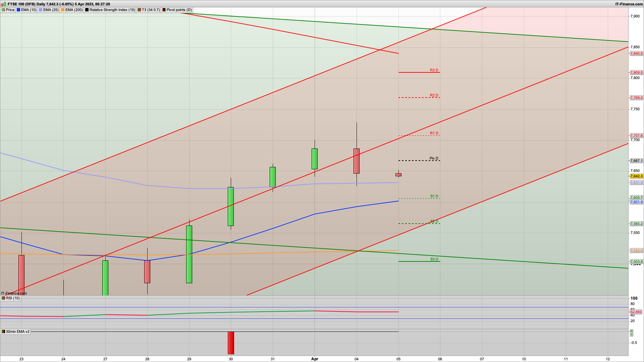This screenshot has width=644, height=362.
Task: Click the red 30min EMA histogram bar
Action: [231, 343]
